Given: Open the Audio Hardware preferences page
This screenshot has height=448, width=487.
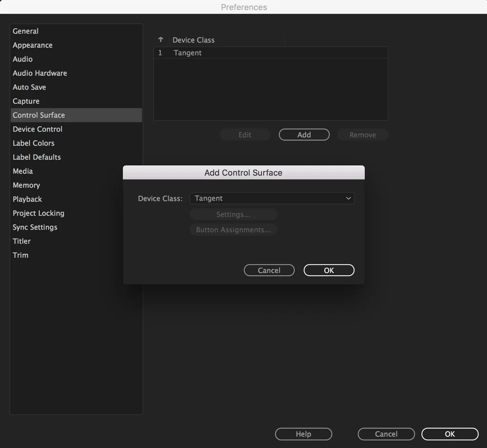Looking at the screenshot, I should [39, 73].
